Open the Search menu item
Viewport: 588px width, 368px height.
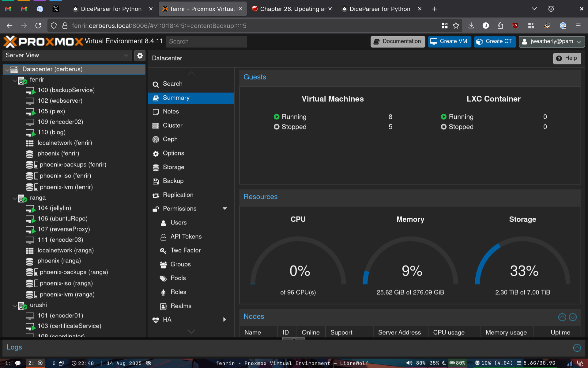tap(191, 84)
